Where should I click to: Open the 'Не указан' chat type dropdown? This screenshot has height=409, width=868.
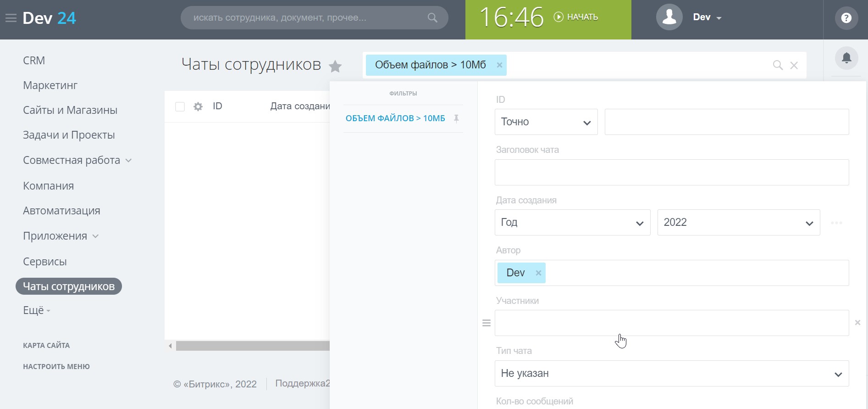671,374
